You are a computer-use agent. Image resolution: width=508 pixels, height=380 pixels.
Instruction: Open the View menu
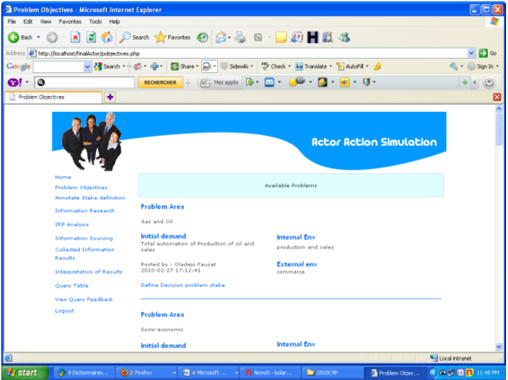(x=46, y=22)
